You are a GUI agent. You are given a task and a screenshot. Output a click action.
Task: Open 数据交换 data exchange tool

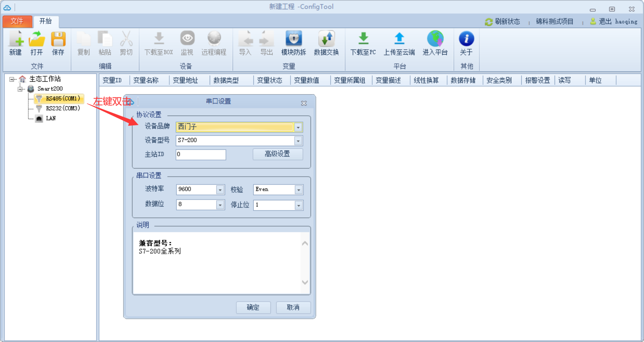click(326, 39)
